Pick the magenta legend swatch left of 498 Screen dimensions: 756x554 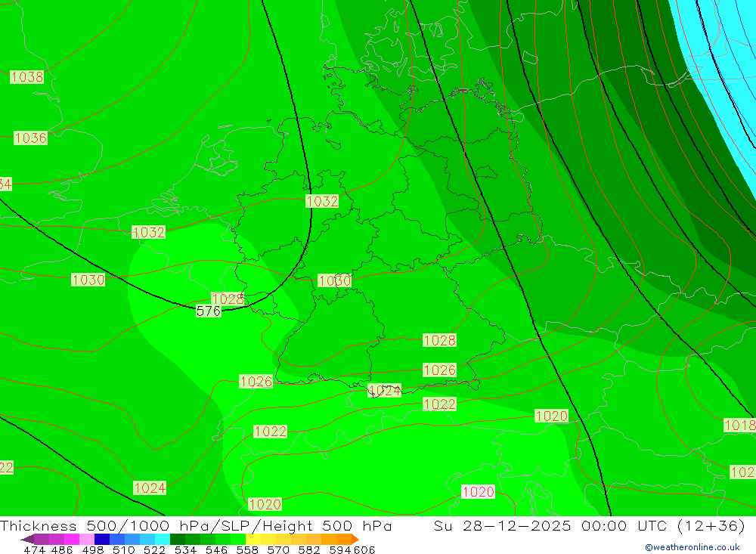pyautogui.click(x=70, y=539)
